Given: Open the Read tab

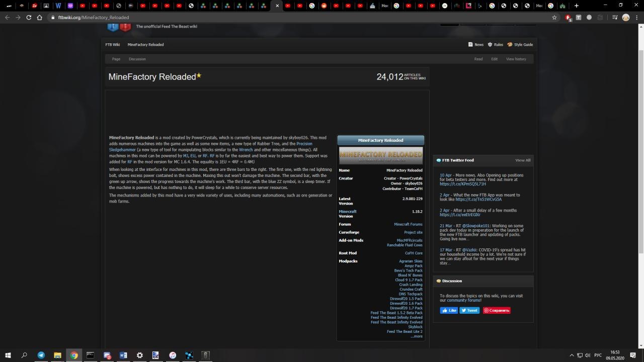Looking at the screenshot, I should point(478,59).
